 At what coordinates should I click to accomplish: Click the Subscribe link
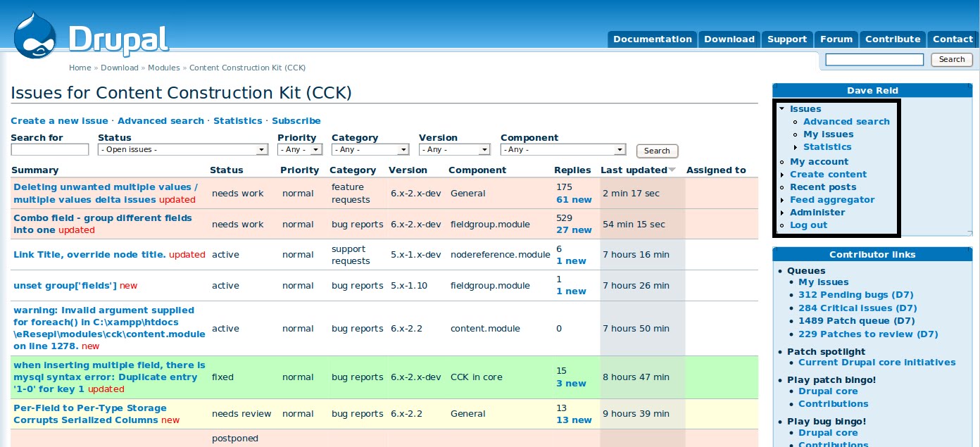click(296, 121)
